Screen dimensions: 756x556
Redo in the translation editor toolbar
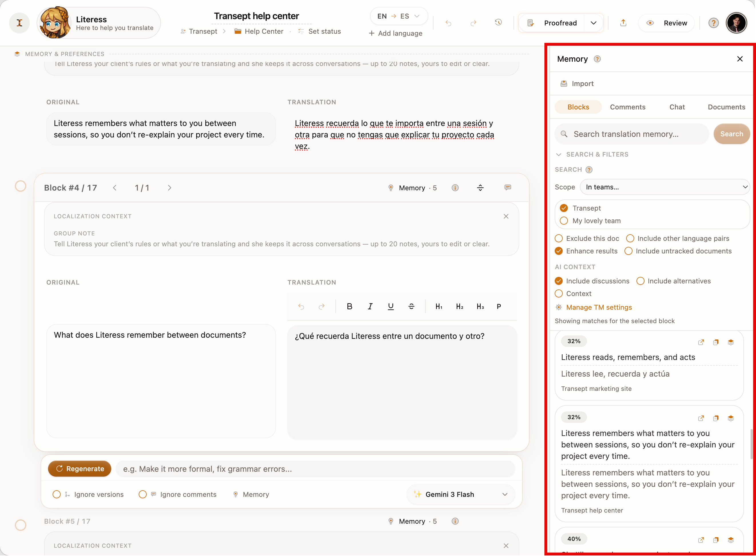tap(322, 306)
